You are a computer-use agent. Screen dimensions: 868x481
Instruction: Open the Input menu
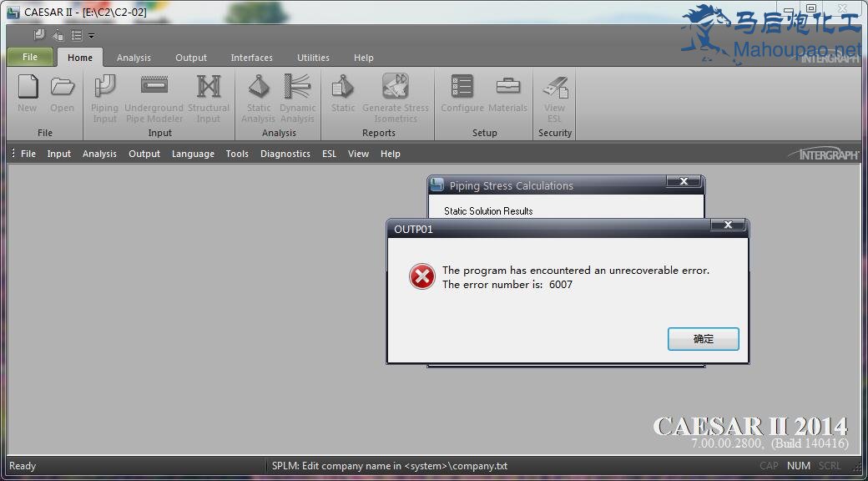click(x=59, y=154)
